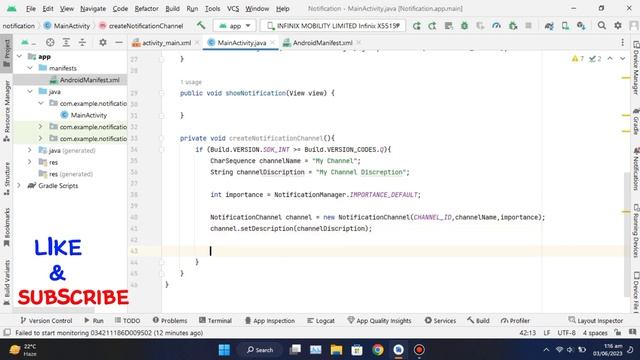Viewport: 640px width, 360px height.
Task: Toggle the right-side Device Manager panel
Action: click(636, 67)
